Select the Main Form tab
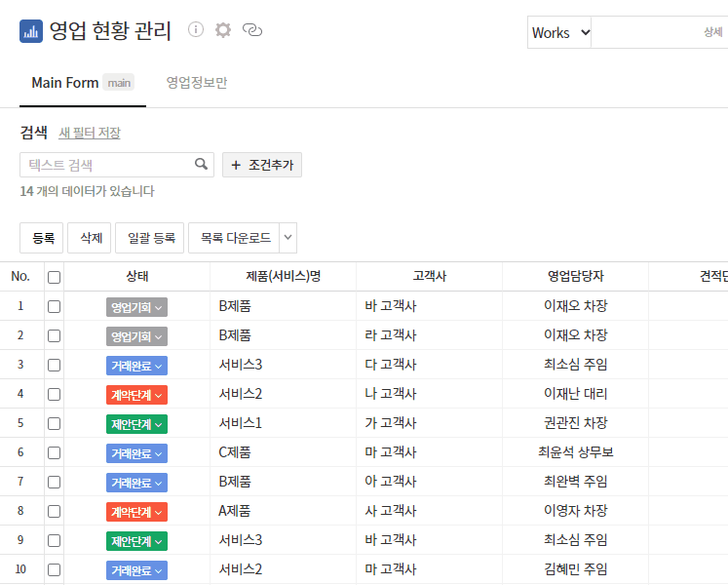Screen dimensions: 728x585 65,83
